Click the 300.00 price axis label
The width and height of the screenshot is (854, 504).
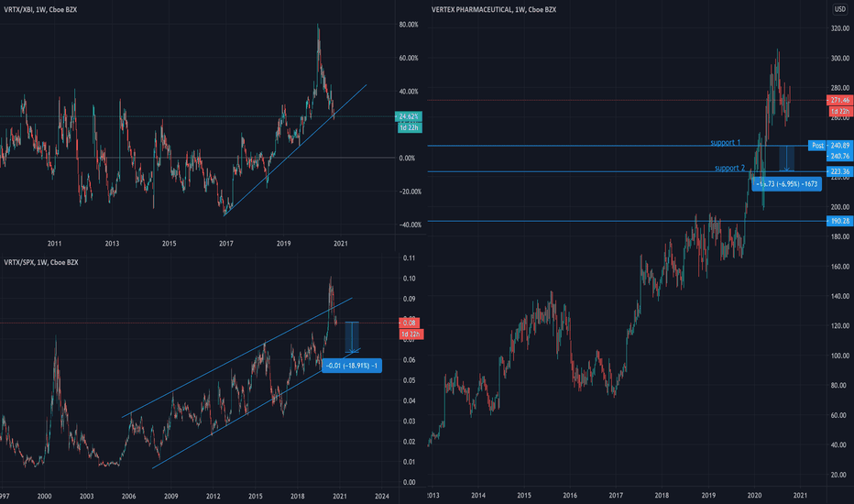click(840, 59)
